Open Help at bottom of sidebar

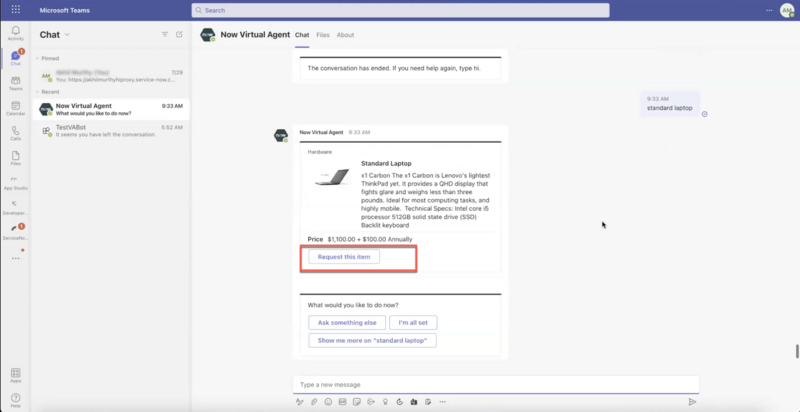point(15,400)
